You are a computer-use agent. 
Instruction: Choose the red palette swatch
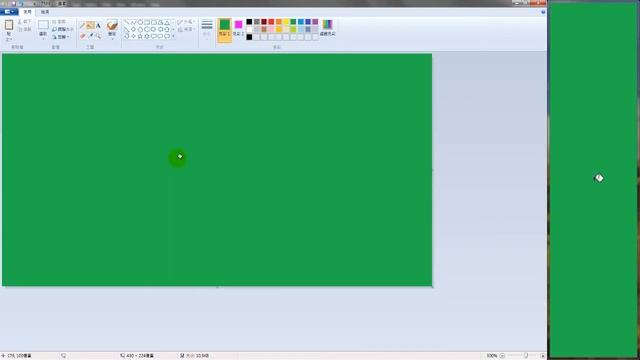(271, 22)
